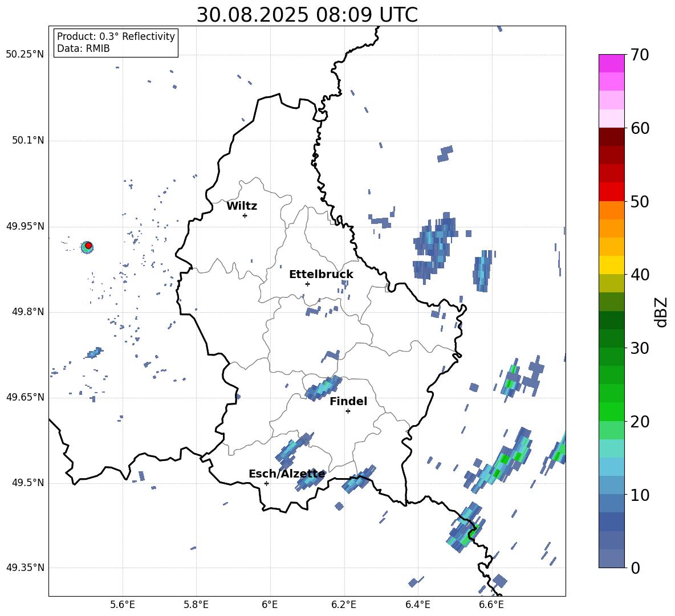Click the rain echo north of Findel

pyautogui.click(x=323, y=388)
